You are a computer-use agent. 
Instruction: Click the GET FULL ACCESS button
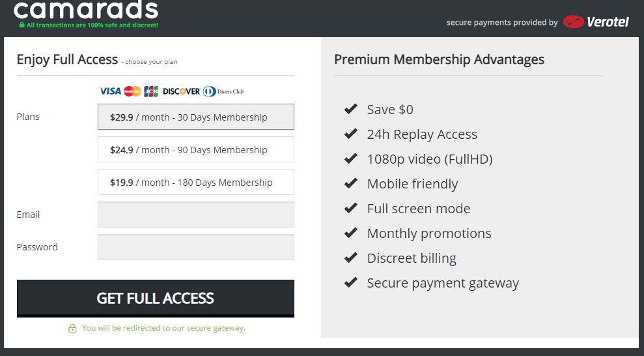tap(155, 299)
